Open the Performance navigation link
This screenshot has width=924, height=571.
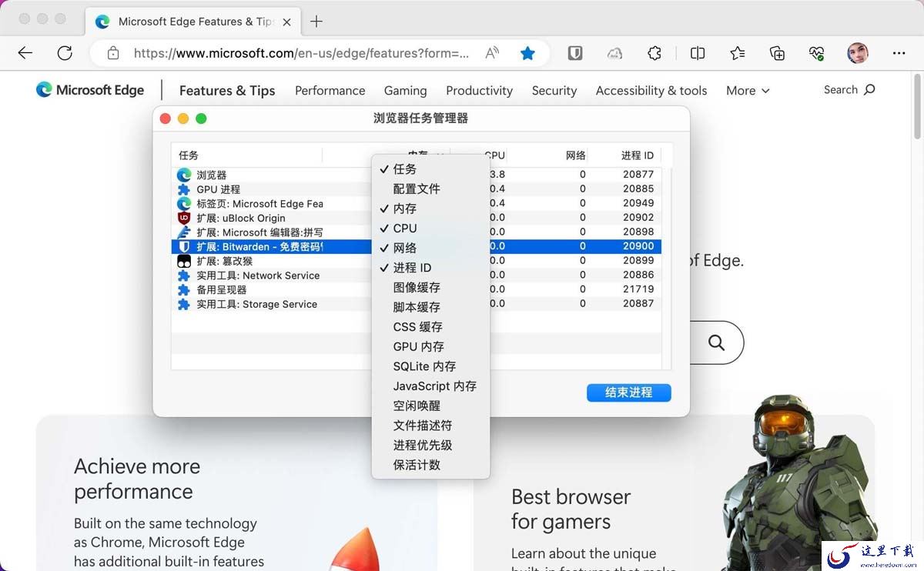tap(330, 90)
